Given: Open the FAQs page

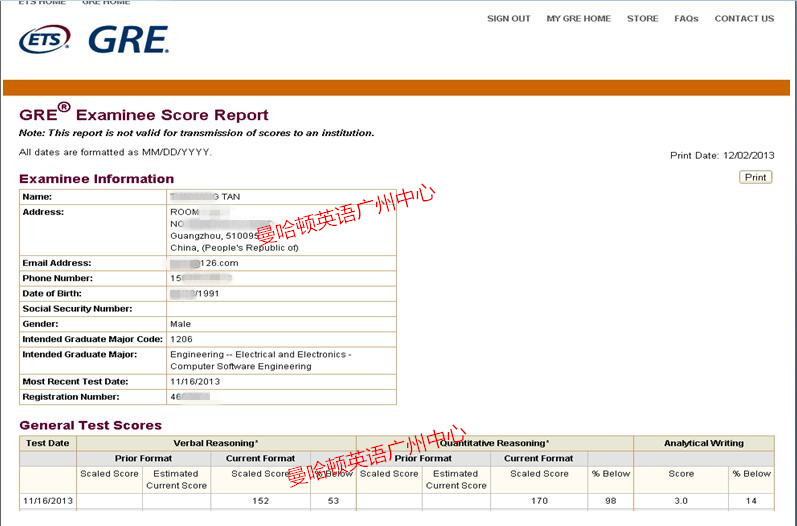Looking at the screenshot, I should point(686,19).
